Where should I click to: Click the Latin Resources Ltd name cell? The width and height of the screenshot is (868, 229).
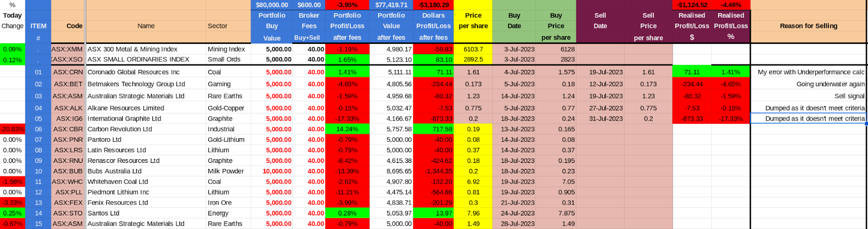coord(146,150)
